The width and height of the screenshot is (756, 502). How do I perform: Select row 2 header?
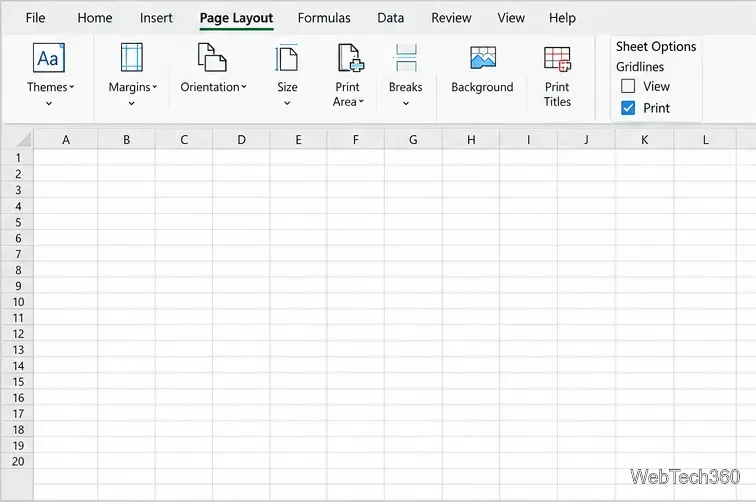click(x=18, y=174)
